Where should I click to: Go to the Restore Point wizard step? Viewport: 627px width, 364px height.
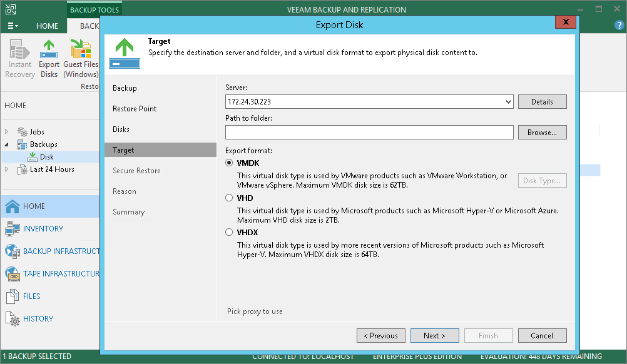135,109
